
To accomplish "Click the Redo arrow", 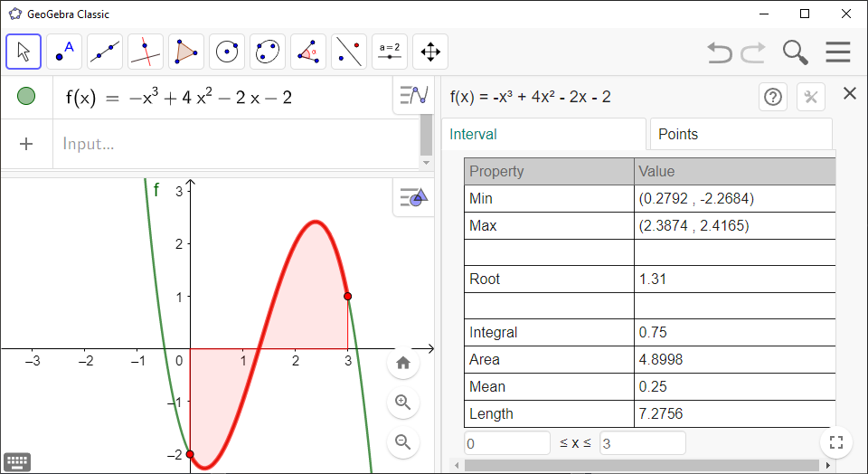I will tap(753, 52).
